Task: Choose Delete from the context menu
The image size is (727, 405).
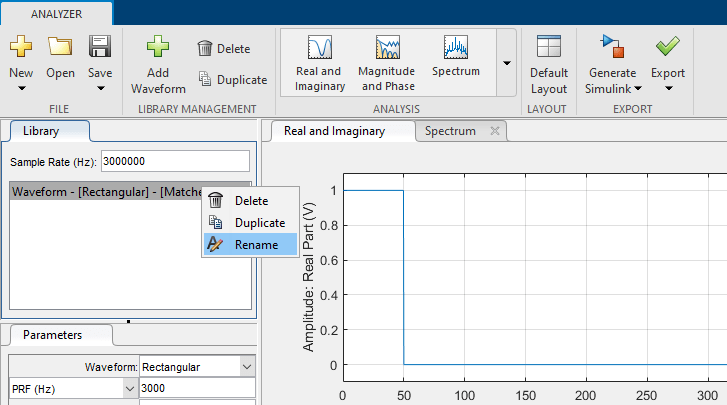Action: (250, 201)
